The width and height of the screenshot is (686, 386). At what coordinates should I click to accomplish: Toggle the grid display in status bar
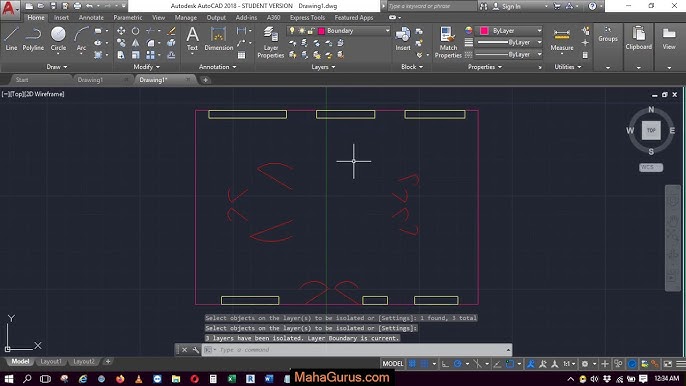coord(412,364)
